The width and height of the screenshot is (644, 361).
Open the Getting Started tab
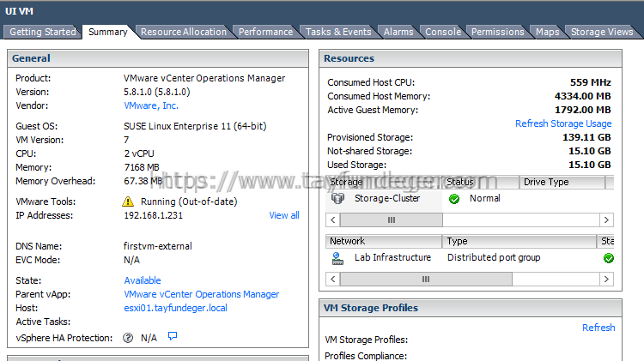click(42, 32)
